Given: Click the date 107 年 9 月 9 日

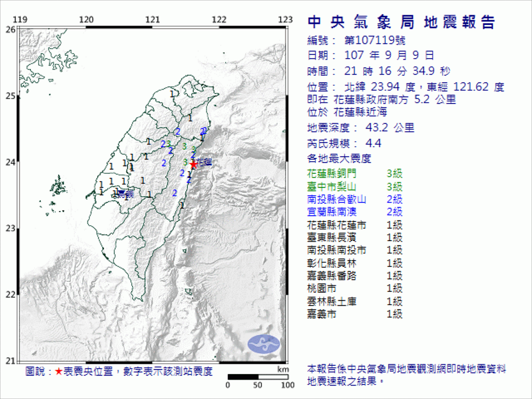Looking at the screenshot, I should pos(389,55).
